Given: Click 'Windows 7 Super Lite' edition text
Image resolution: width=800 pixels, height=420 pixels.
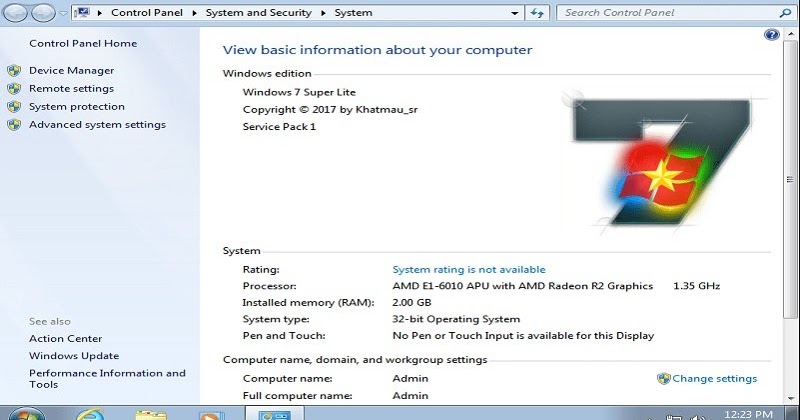Looking at the screenshot, I should click(299, 92).
